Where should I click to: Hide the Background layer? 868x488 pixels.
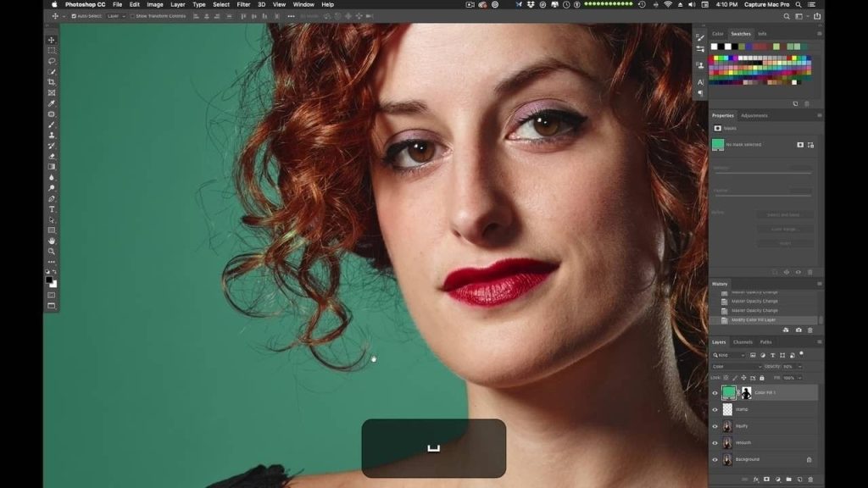715,459
